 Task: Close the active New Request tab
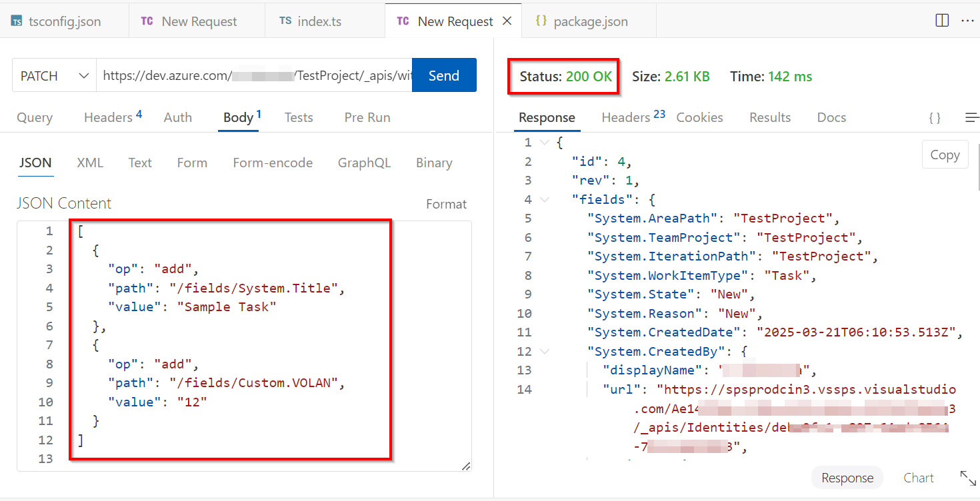pyautogui.click(x=507, y=21)
